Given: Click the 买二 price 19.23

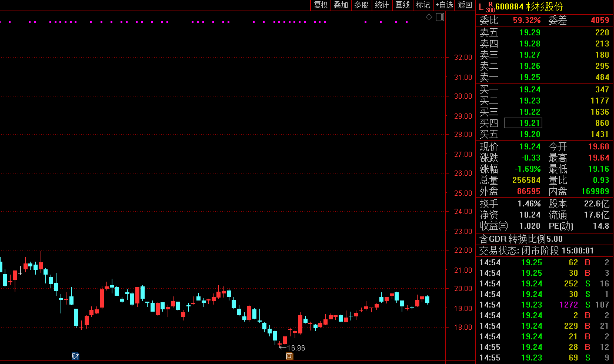Looking at the screenshot, I should point(530,101).
